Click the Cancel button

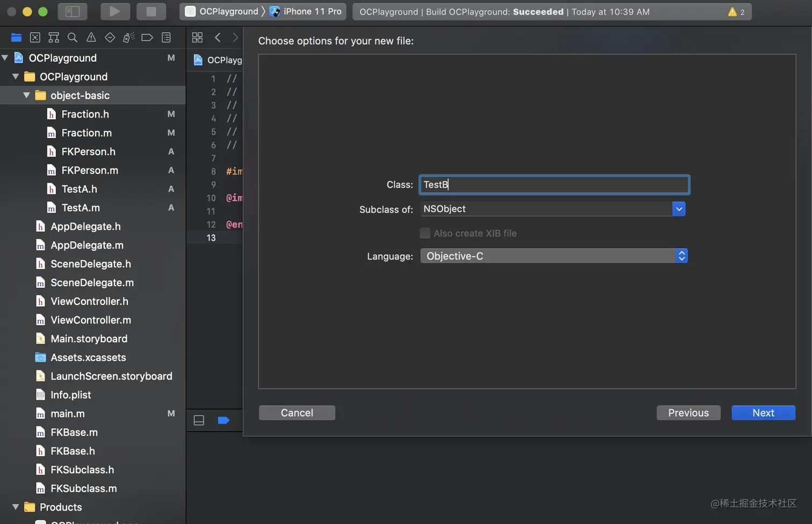(297, 413)
